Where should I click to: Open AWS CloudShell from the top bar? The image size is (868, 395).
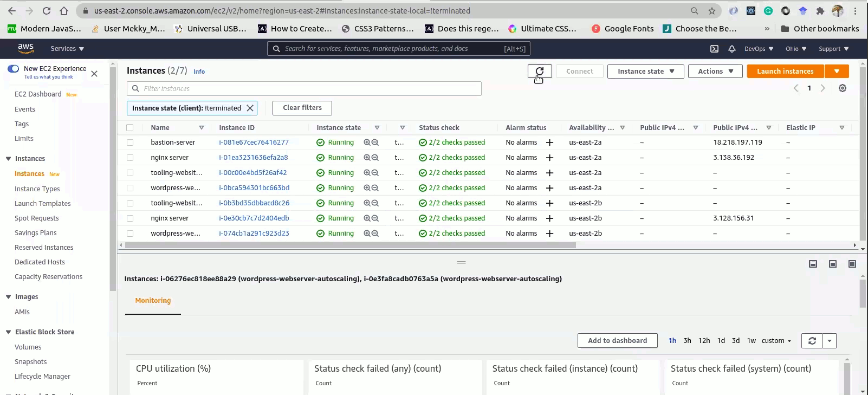[x=714, y=49]
